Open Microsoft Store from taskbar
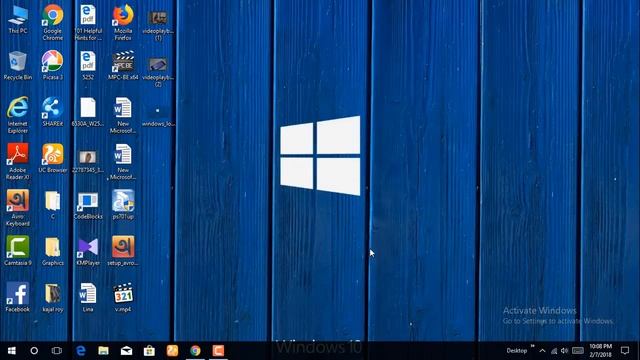This screenshot has height=360, width=640. [149, 351]
